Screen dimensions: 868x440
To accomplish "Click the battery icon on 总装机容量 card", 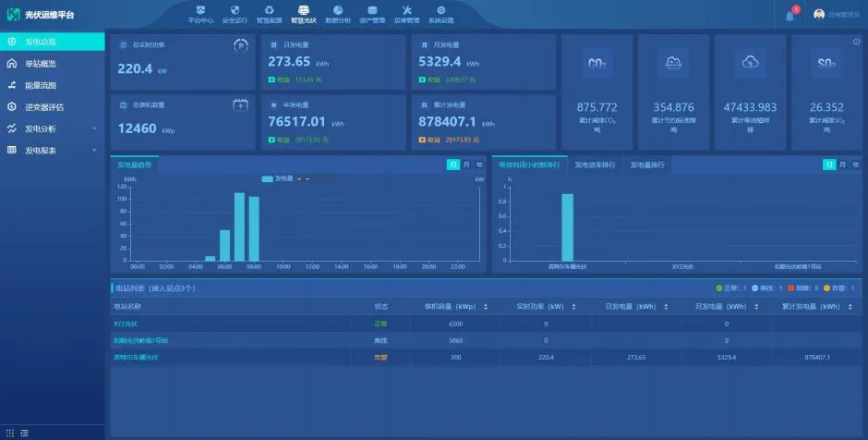I will tap(240, 104).
